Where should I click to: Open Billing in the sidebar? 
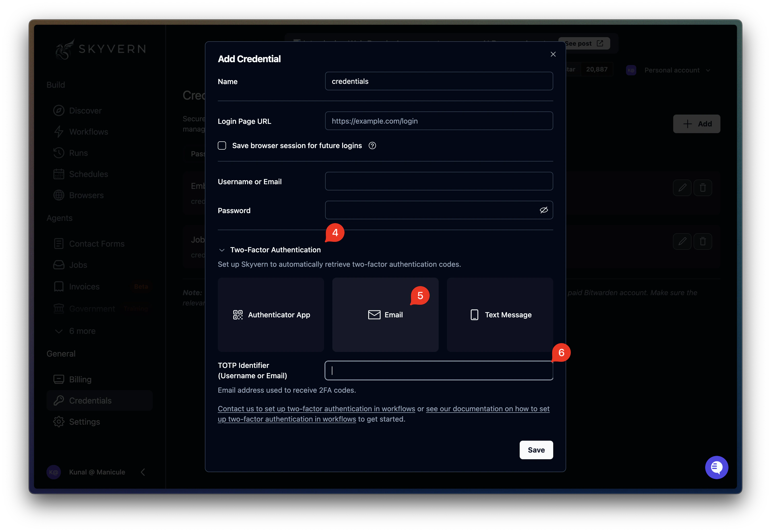[x=80, y=379]
